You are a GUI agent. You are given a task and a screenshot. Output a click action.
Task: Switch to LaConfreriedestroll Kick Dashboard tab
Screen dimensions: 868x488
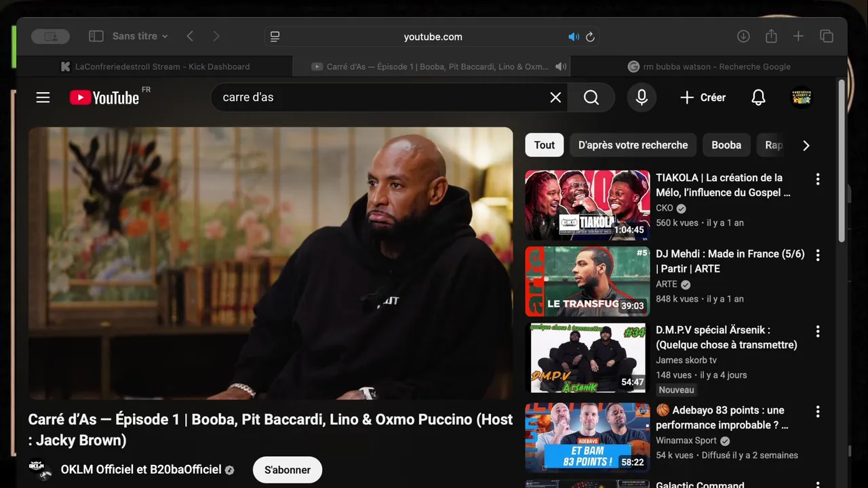(x=155, y=66)
